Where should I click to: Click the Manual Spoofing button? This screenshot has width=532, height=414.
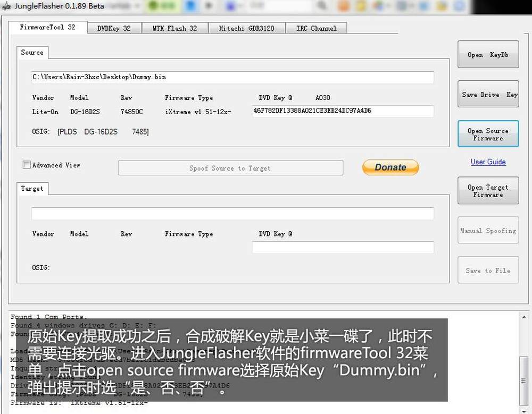(x=488, y=231)
